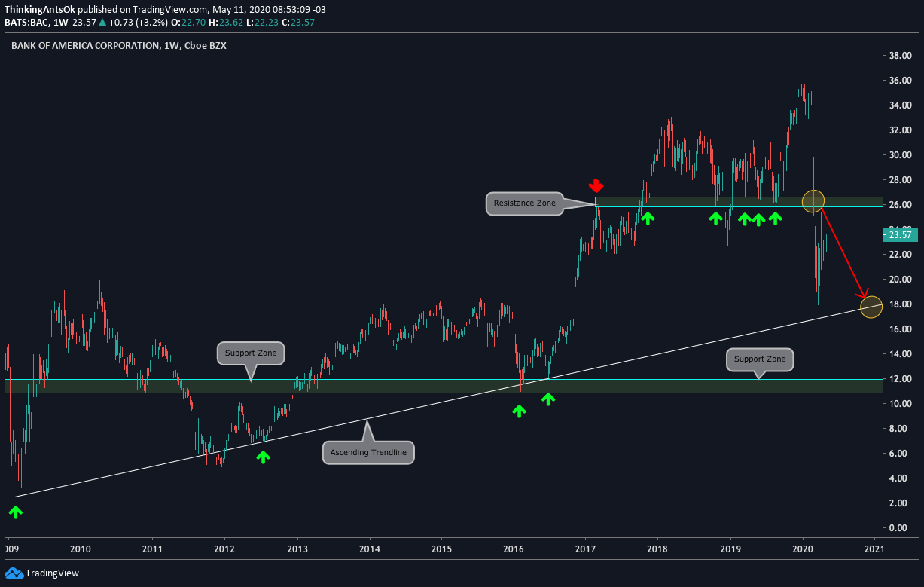Click the 18.00 price axis label

(x=901, y=304)
